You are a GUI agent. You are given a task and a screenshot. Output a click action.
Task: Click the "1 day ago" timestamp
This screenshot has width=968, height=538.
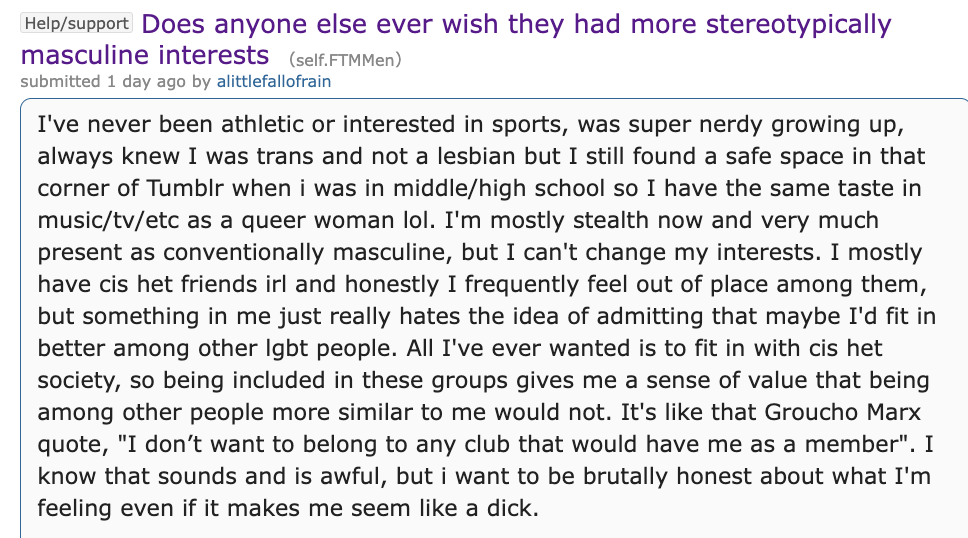145,81
